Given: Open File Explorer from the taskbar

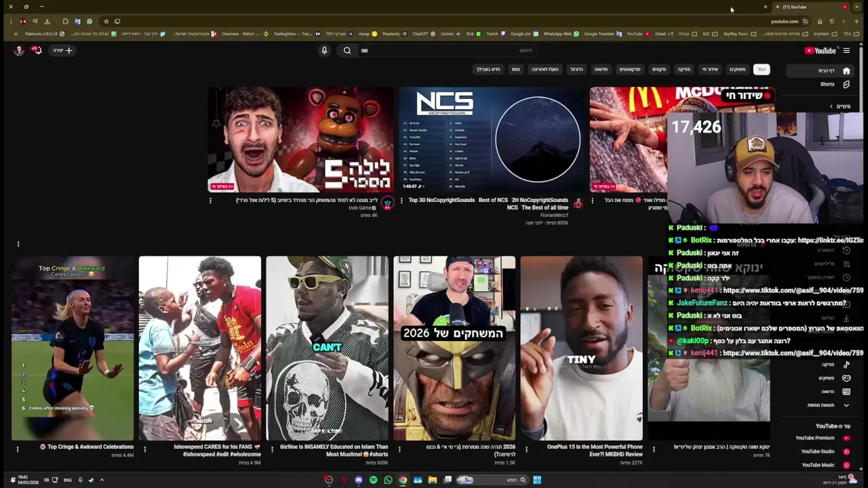Looking at the screenshot, I should [432, 480].
